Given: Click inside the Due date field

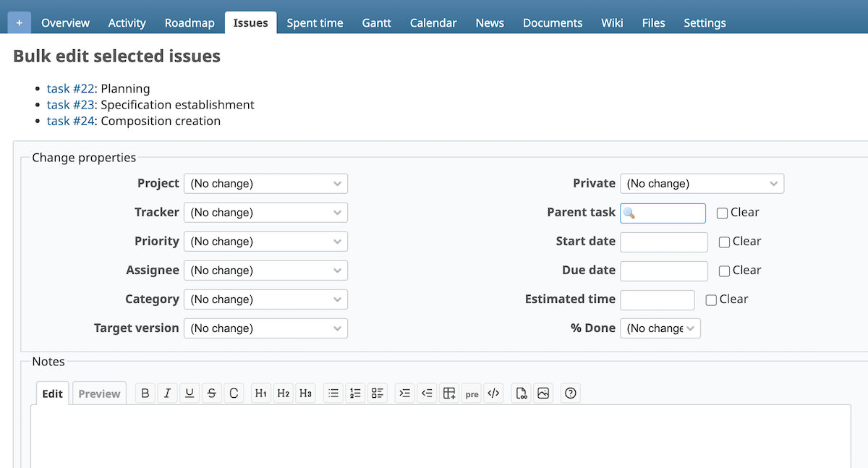Looking at the screenshot, I should [663, 270].
